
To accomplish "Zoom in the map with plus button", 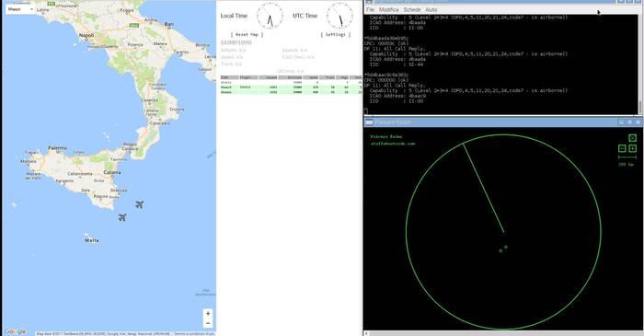I will click(x=208, y=313).
